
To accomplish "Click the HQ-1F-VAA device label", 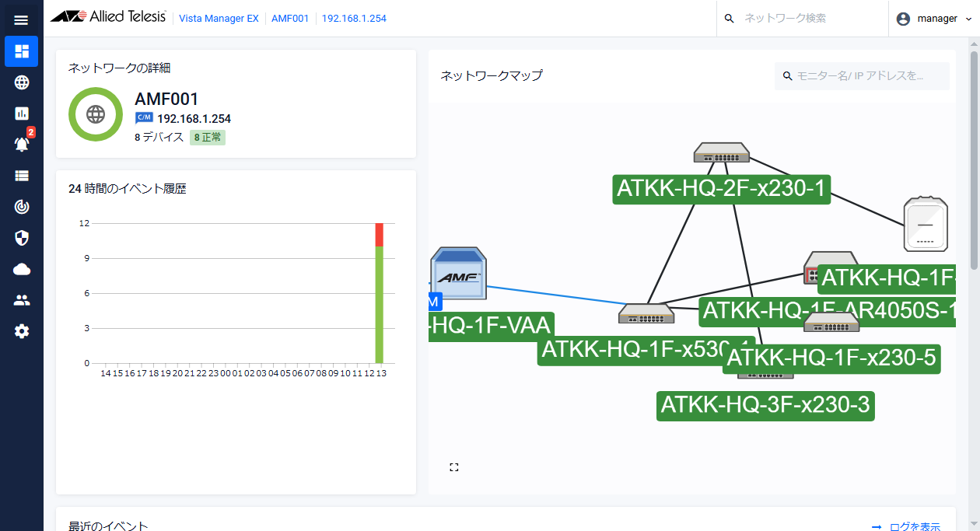I will coord(491,327).
